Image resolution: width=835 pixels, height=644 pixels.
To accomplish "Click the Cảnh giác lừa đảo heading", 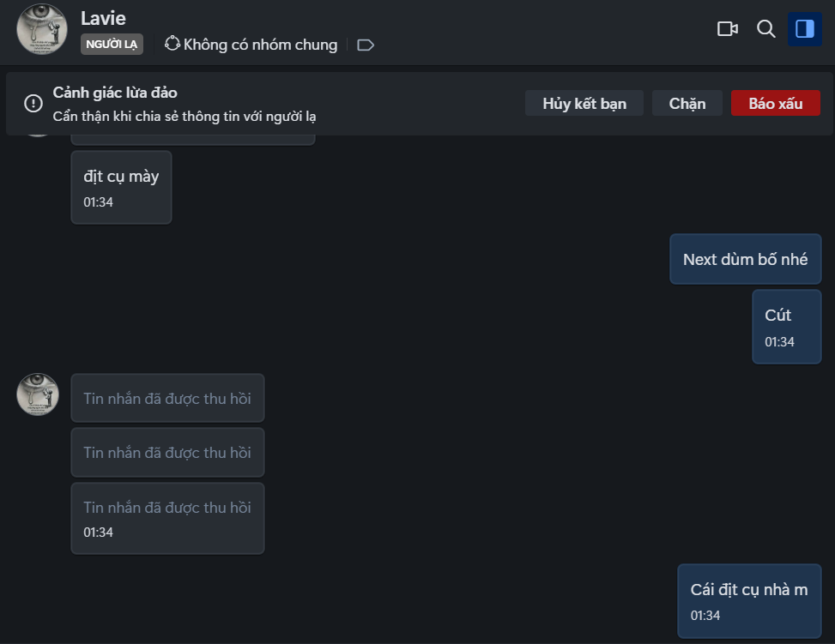I will coord(115,93).
